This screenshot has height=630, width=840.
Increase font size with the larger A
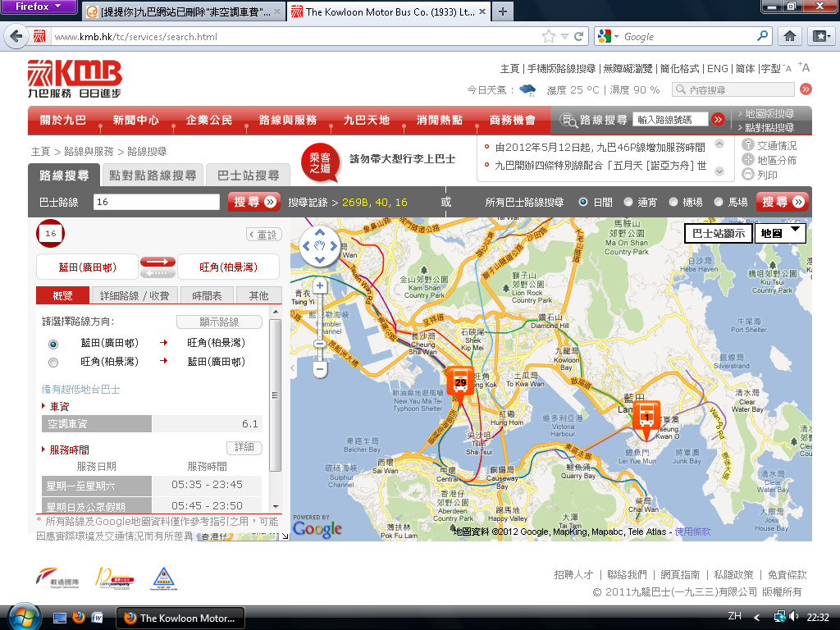click(x=804, y=67)
